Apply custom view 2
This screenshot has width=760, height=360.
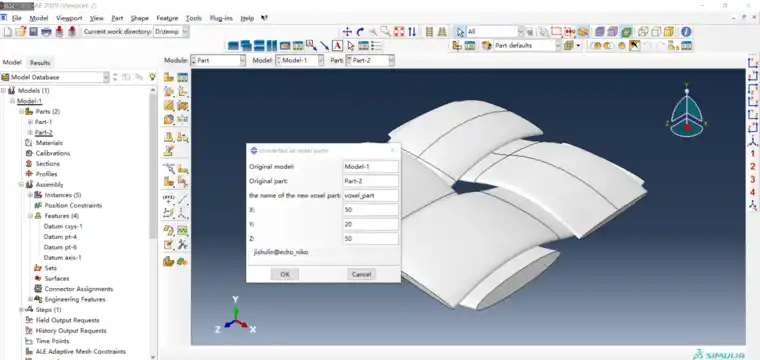(753, 167)
